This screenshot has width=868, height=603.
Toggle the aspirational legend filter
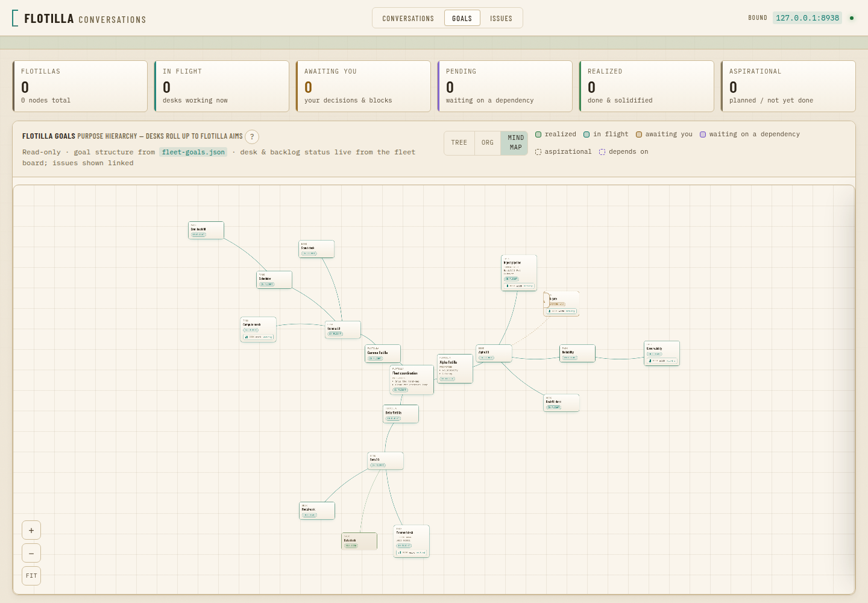click(564, 152)
